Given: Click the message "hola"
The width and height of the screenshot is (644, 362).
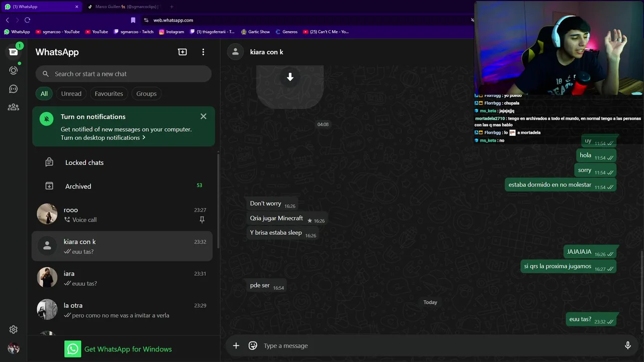Looking at the screenshot, I should (x=596, y=155).
